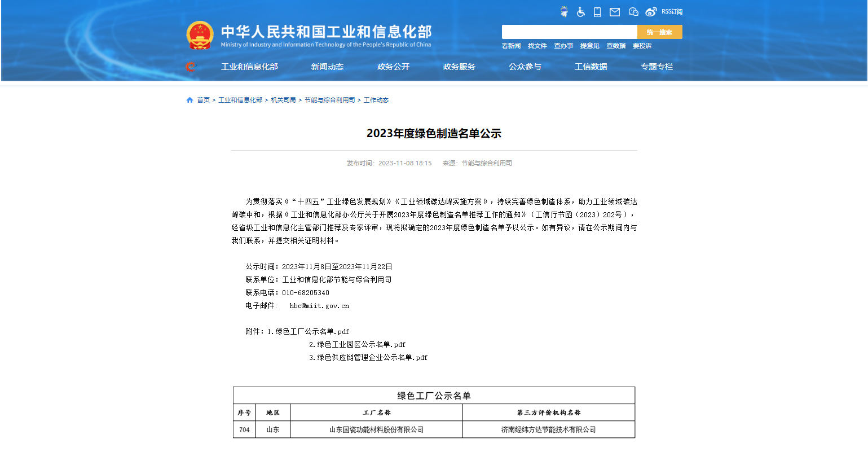Select the 新闻动态 menu item
Viewport: 868px width, 452px height.
[x=327, y=67]
